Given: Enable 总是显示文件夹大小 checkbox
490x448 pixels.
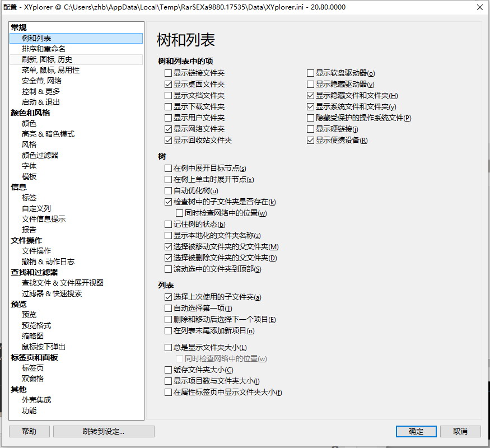Looking at the screenshot, I should tap(169, 347).
